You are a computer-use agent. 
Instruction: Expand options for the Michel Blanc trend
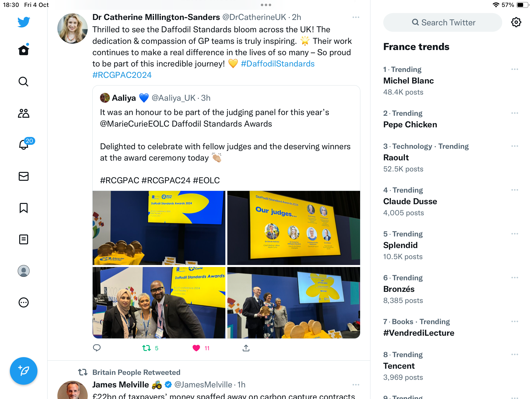(x=515, y=69)
